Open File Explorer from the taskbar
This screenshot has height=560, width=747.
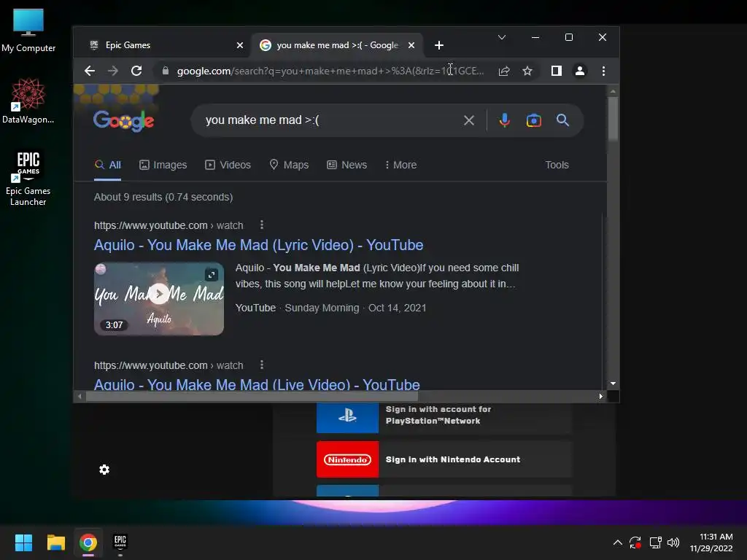(55, 542)
